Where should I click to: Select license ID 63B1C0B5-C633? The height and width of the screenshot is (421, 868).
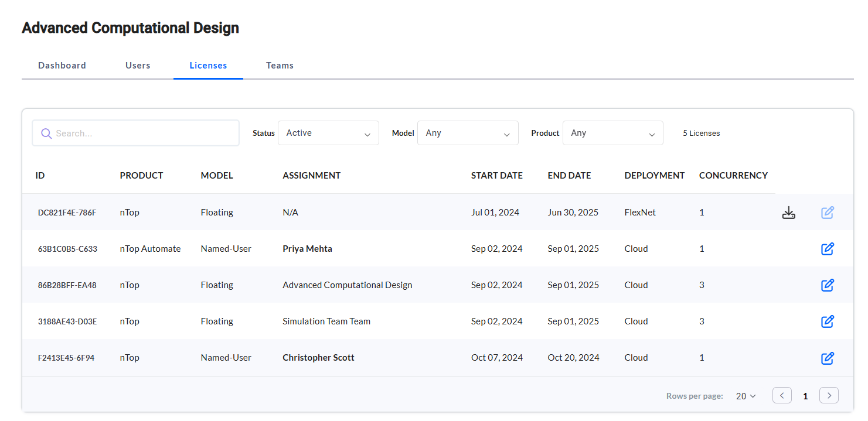point(67,249)
